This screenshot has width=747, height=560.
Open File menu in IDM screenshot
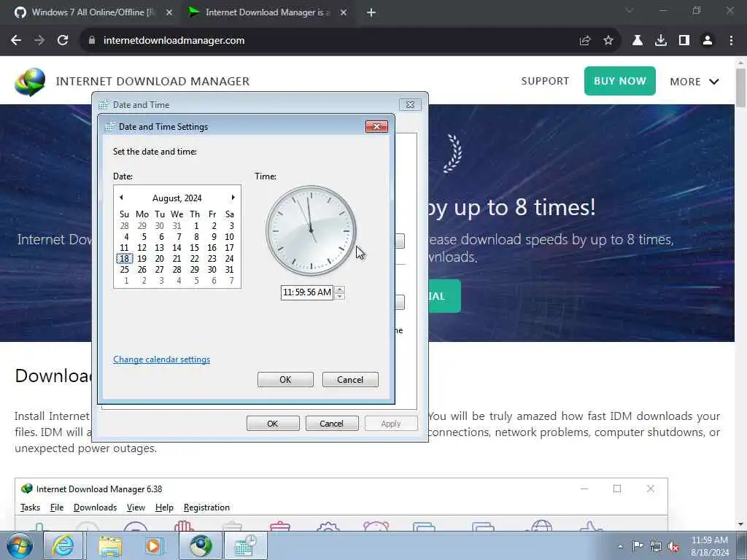tap(57, 507)
